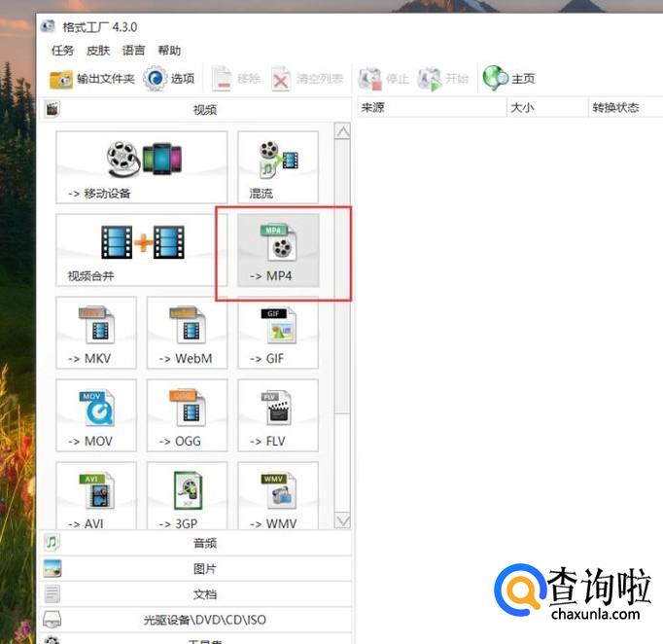Click the format list scrollbar thumb
Viewport: 663px width, 644px height.
coord(342,276)
